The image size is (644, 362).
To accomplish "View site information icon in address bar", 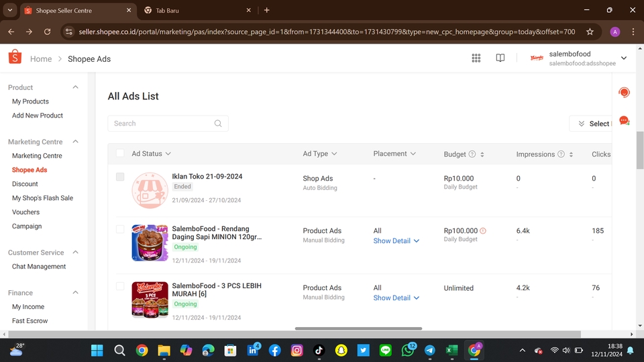I will tap(69, 32).
